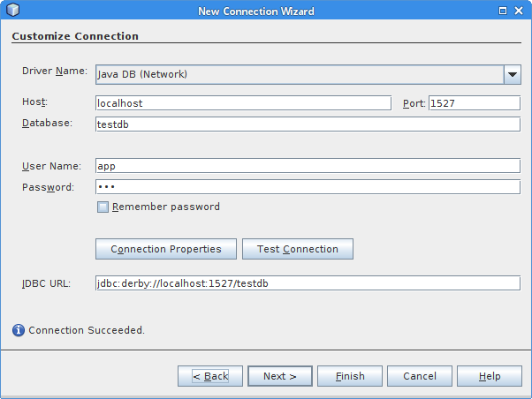The image size is (532, 399).
Task: Cancel the connection wizard
Action: click(x=420, y=376)
